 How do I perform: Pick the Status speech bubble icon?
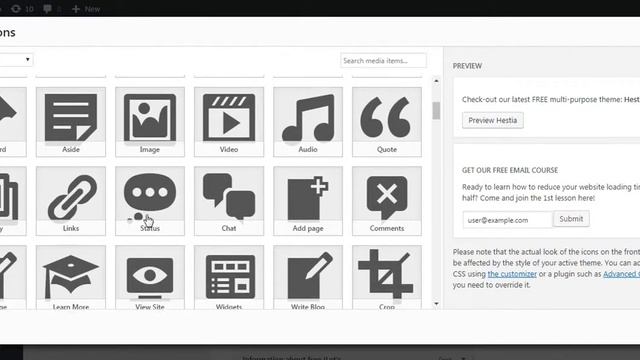150,201
